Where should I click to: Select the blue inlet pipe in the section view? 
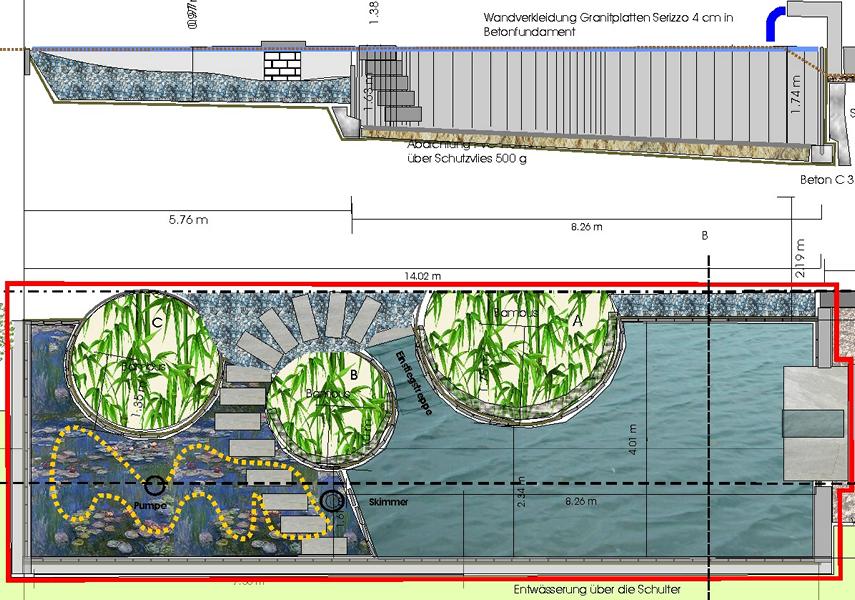click(x=776, y=25)
